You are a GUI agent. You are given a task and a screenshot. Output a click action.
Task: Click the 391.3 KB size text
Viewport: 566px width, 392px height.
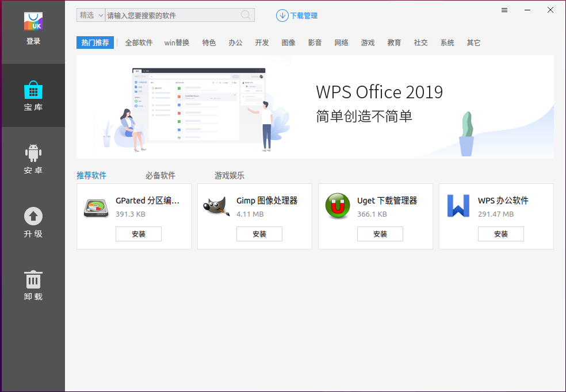point(131,214)
